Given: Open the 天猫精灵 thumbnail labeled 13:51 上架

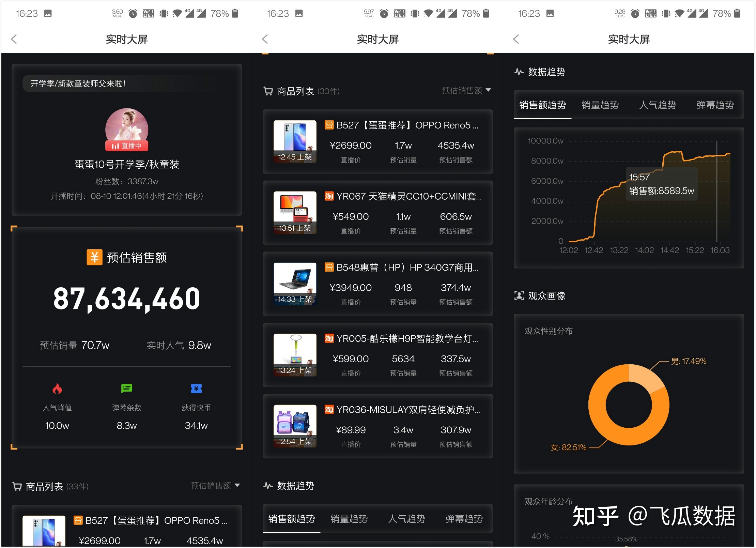Looking at the screenshot, I should tap(295, 213).
